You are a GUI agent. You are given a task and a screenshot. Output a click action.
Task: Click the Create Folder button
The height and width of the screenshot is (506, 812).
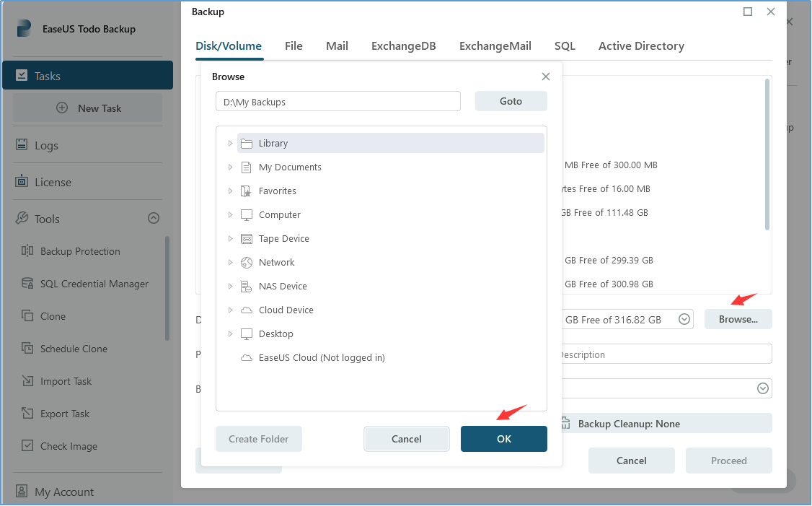pyautogui.click(x=258, y=439)
